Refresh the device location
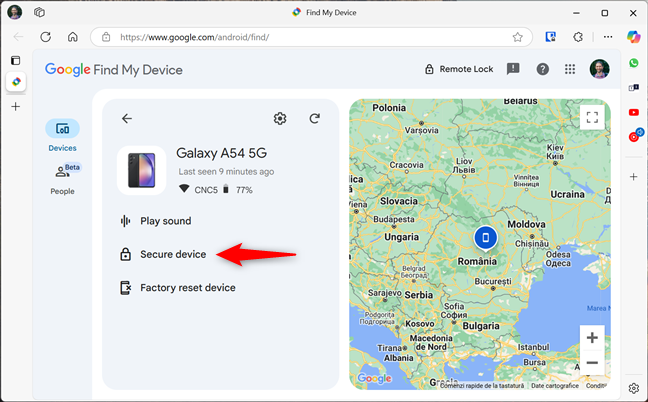Viewport: 648px width, 402px height. pos(314,119)
